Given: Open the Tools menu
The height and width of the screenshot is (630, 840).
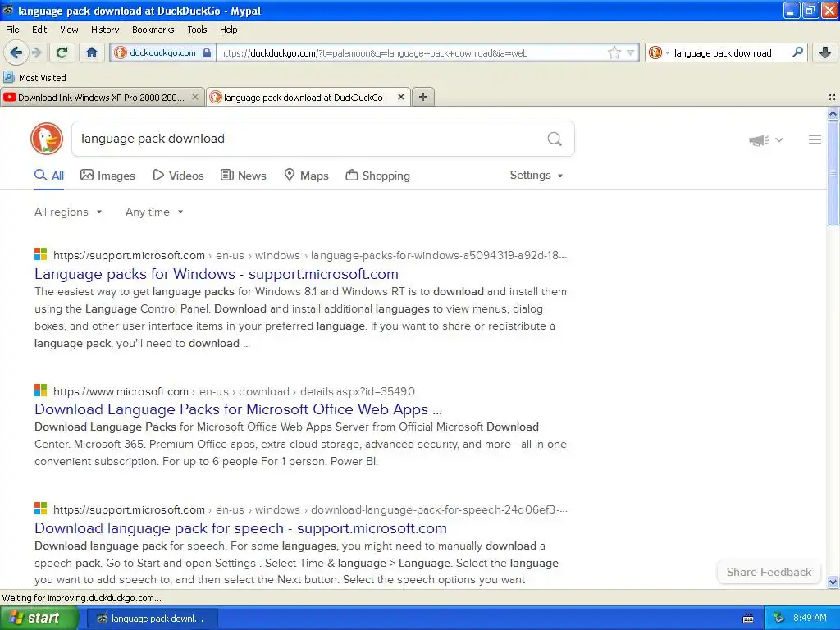Looking at the screenshot, I should 197,30.
